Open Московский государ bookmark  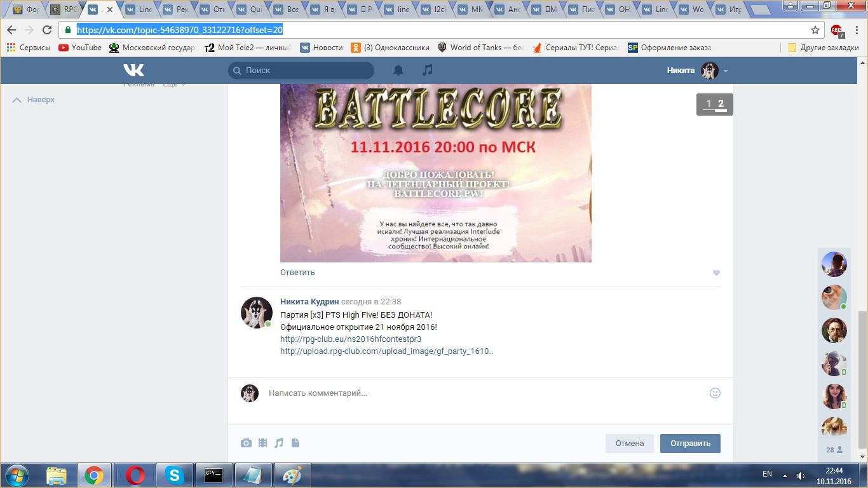pyautogui.click(x=153, y=48)
